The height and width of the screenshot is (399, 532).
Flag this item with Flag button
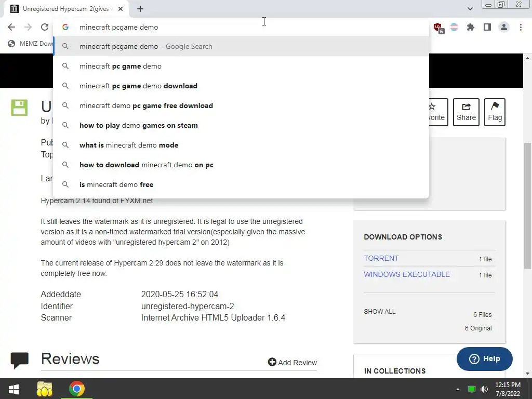495,112
